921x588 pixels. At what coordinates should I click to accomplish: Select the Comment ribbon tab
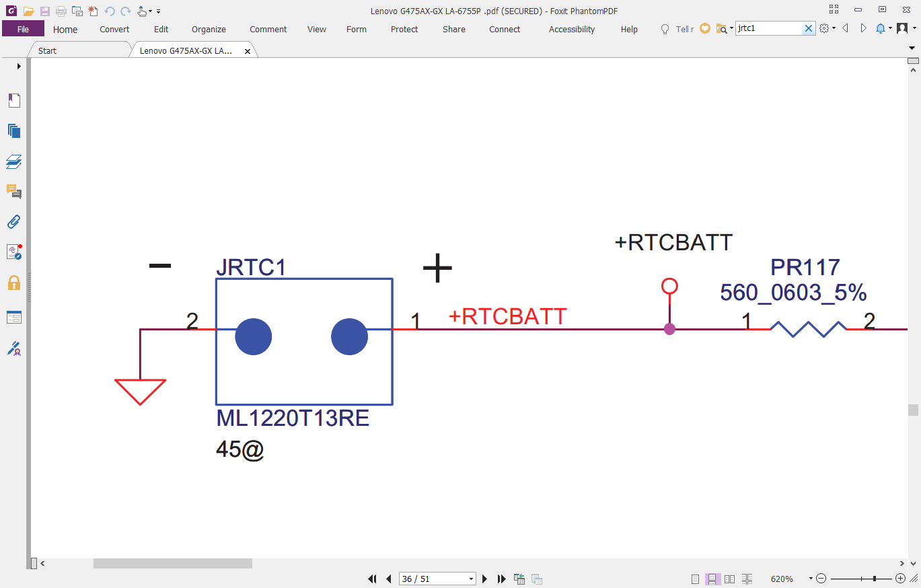268,30
